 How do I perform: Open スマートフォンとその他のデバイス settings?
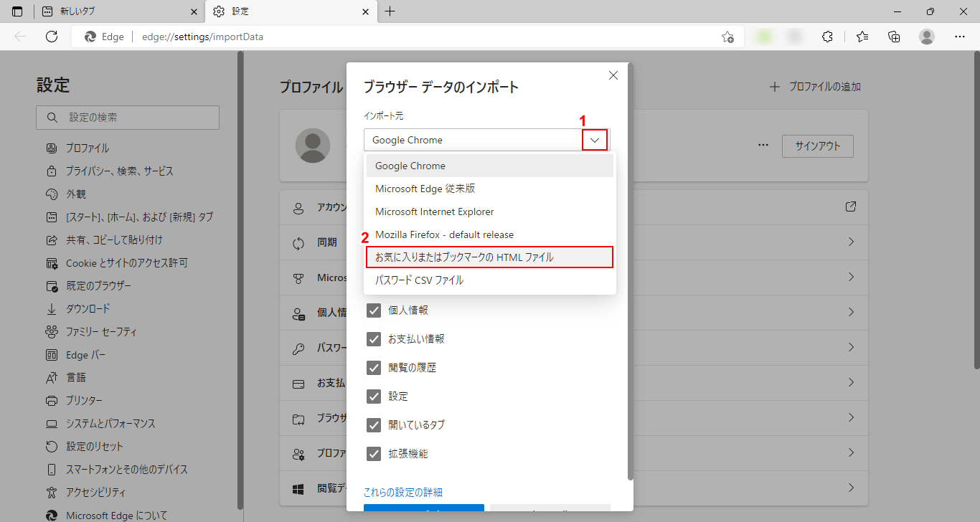click(117, 469)
